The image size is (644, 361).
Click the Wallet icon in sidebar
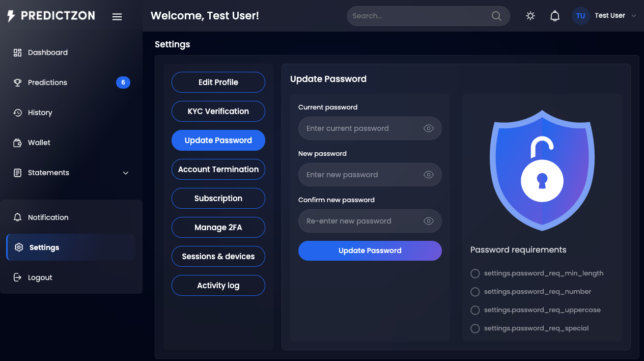click(18, 143)
